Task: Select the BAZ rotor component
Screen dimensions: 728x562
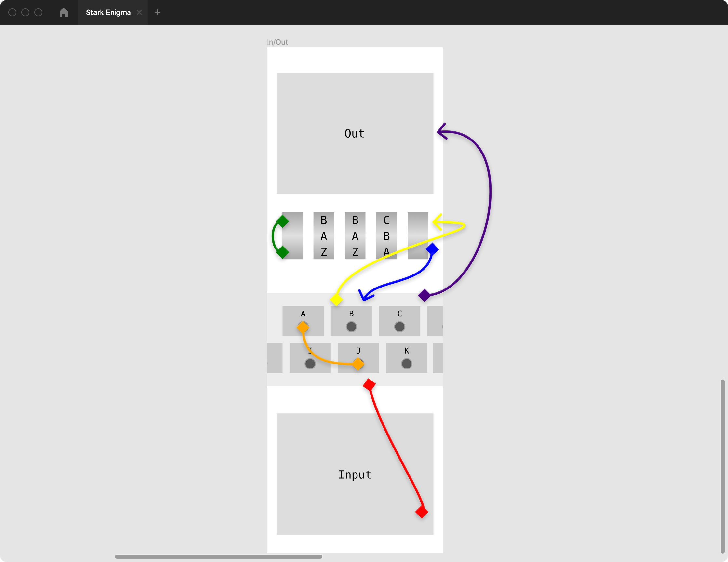Action: (x=324, y=235)
